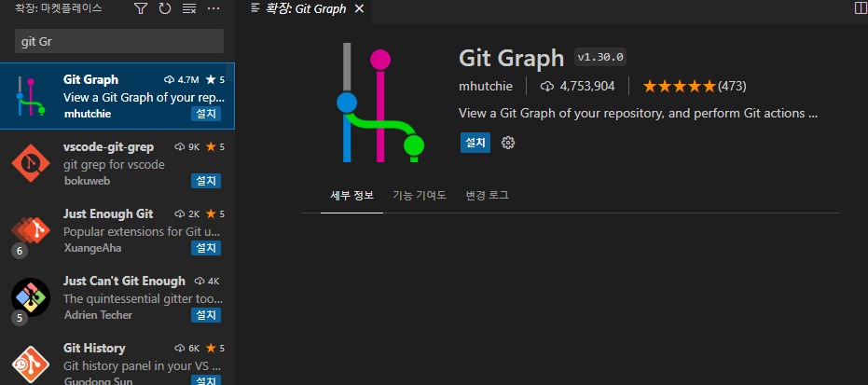Open the Just Can't Git Enough title
This screenshot has width=868, height=385.
125,281
